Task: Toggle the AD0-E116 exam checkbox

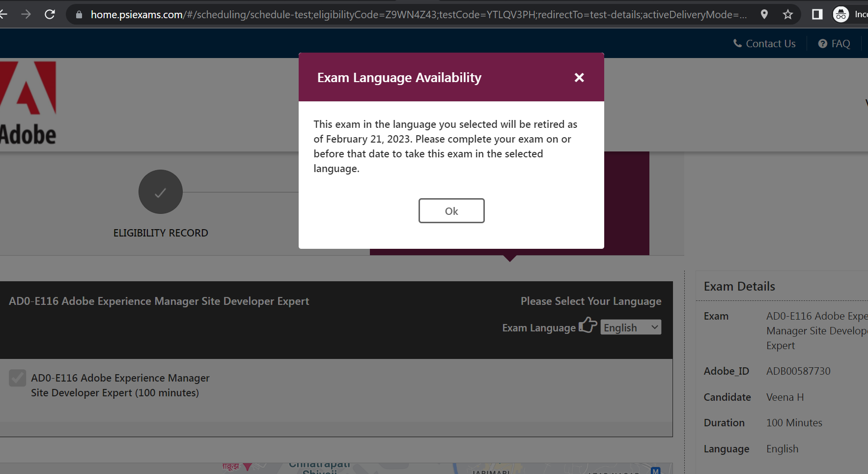Action: point(18,378)
